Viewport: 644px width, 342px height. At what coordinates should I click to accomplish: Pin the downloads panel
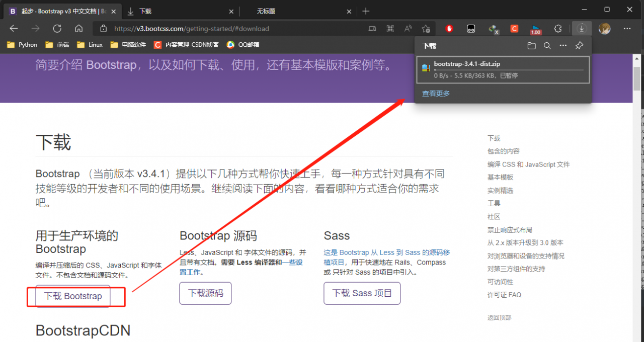coord(579,46)
